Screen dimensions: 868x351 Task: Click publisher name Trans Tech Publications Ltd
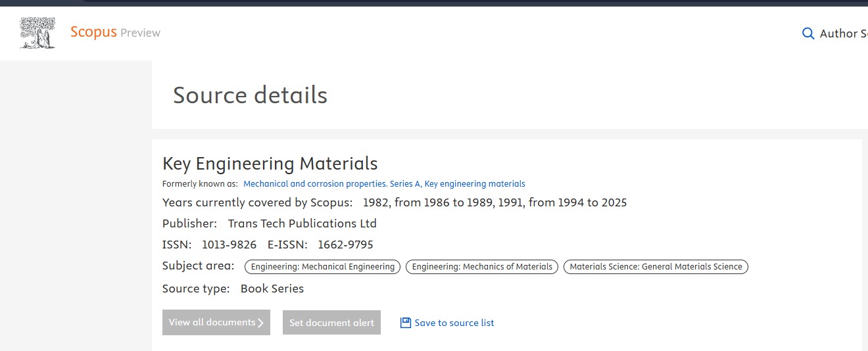click(x=302, y=223)
